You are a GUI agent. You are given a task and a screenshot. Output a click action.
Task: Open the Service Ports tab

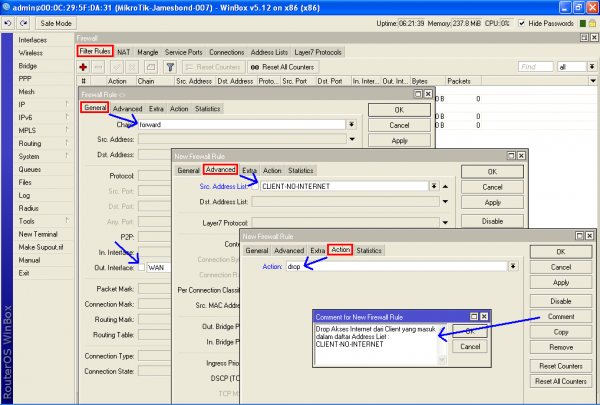tap(183, 52)
